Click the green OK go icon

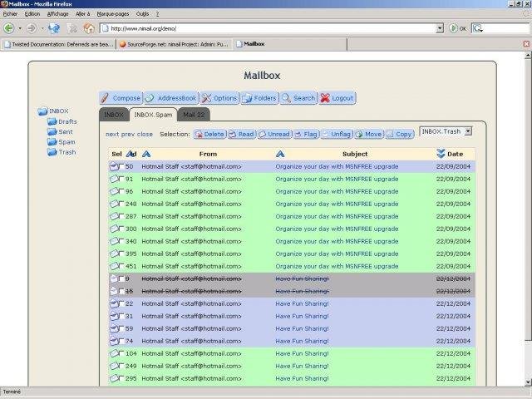click(453, 28)
